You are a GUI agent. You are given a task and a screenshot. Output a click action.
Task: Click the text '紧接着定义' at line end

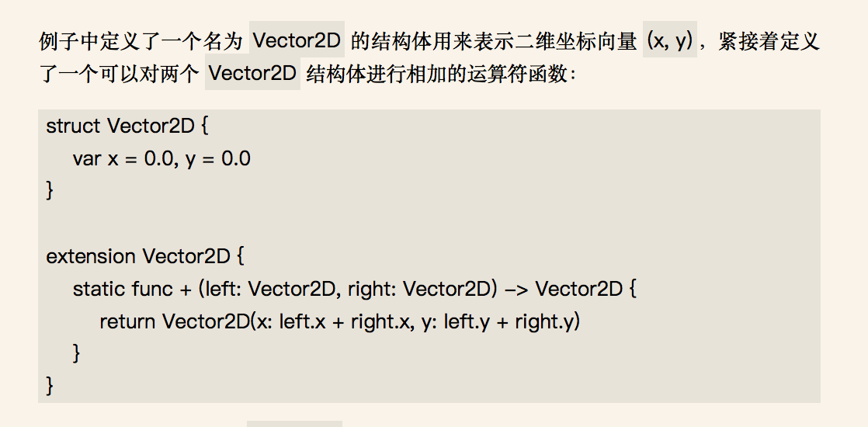(x=769, y=40)
